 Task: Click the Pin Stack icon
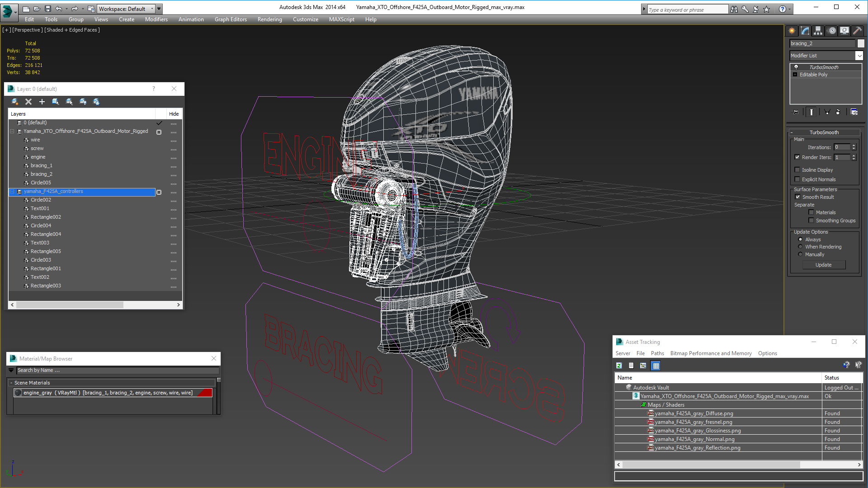[796, 112]
